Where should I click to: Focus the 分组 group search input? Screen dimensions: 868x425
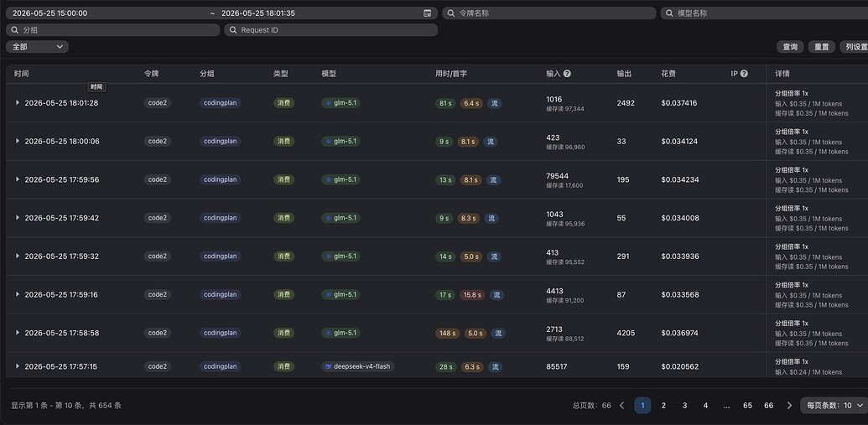[113, 30]
